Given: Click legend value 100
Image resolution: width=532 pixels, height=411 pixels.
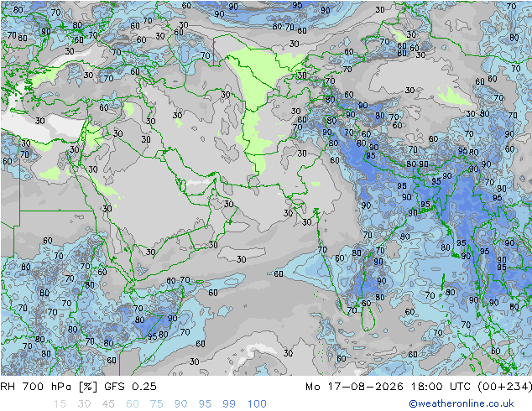Looking at the screenshot, I should coord(257,404).
